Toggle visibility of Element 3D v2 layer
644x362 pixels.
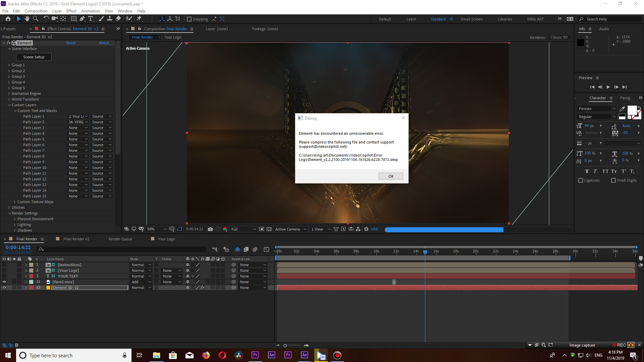pyautogui.click(x=4, y=287)
